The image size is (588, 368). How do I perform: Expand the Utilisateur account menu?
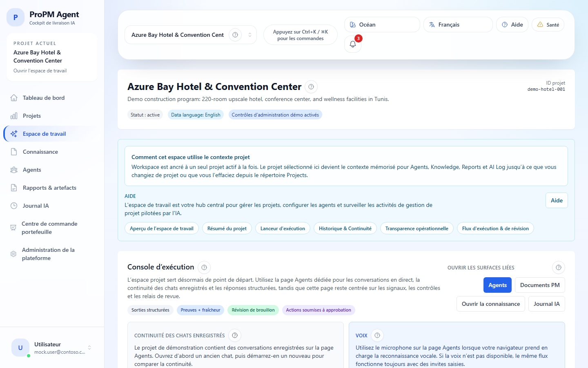click(x=89, y=348)
